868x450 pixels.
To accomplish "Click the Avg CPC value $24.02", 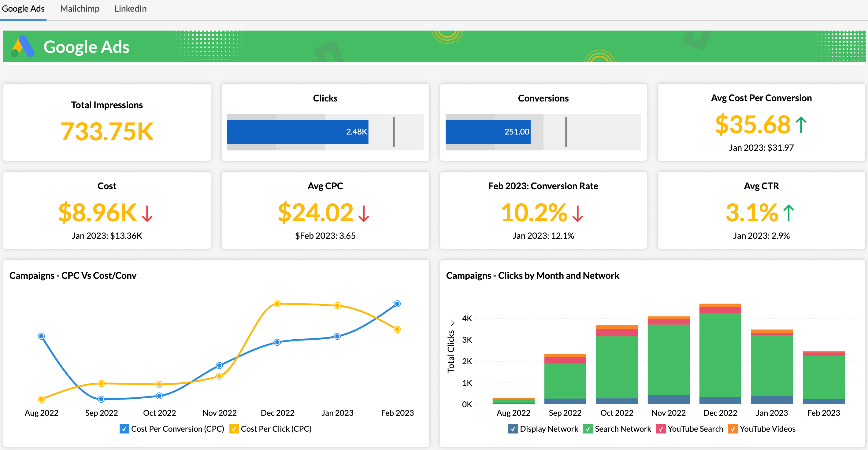I will tap(316, 212).
